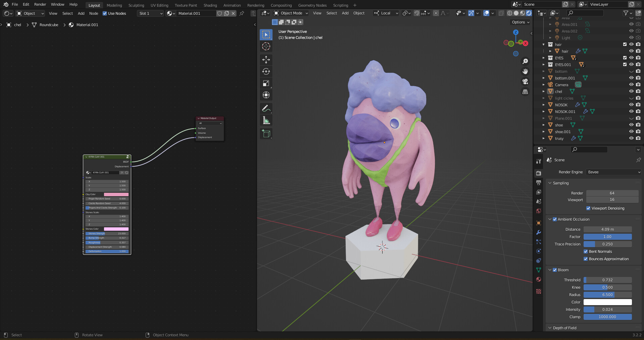The width and height of the screenshot is (644, 340).
Task: Select the Select Box tool in viewport
Action: [266, 35]
